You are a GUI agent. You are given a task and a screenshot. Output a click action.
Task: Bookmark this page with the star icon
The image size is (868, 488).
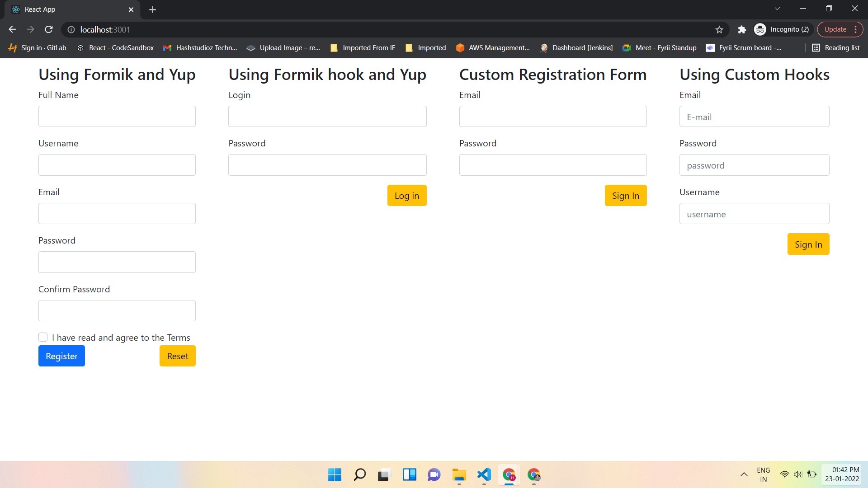point(719,30)
